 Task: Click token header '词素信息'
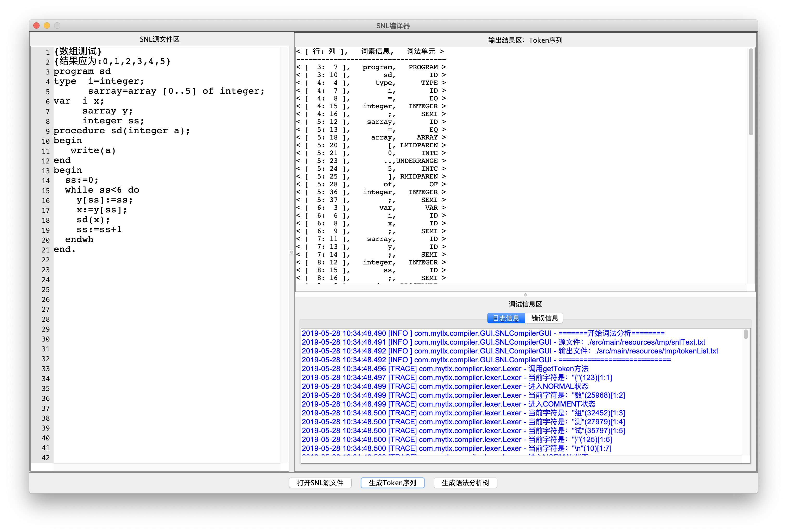(375, 51)
